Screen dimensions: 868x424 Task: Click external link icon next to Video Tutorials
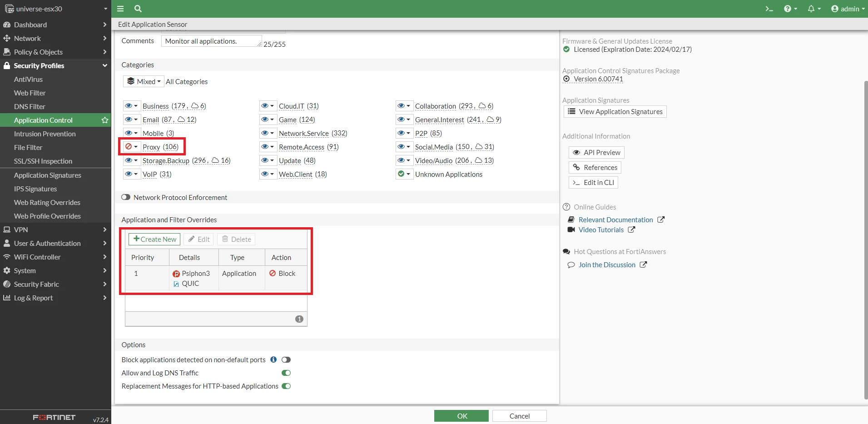631,229
